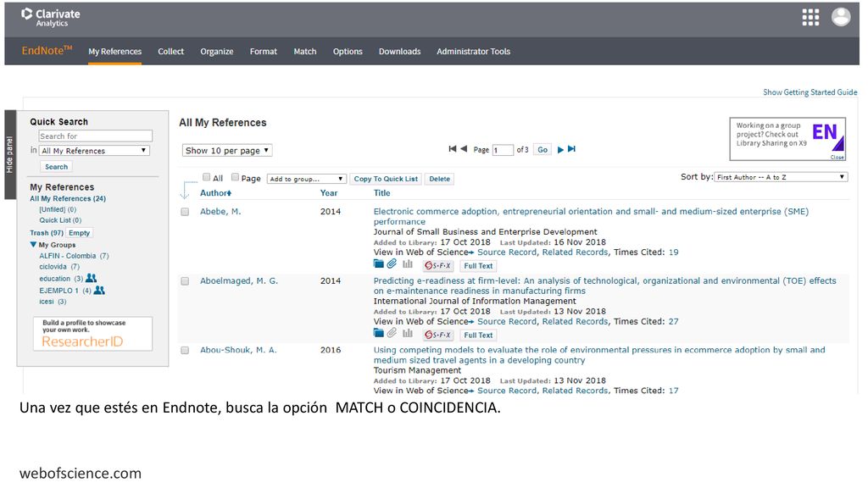
Task: Click SFX button for Aboelmaged reference
Action: tap(438, 335)
